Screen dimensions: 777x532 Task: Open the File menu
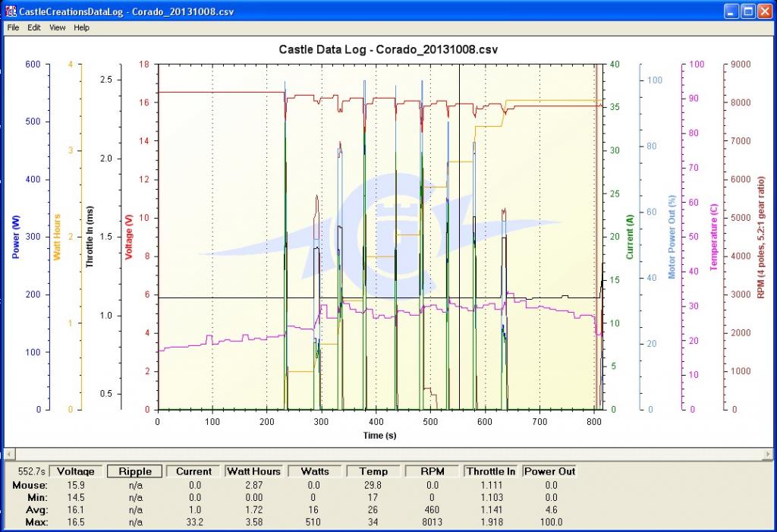coord(13,27)
